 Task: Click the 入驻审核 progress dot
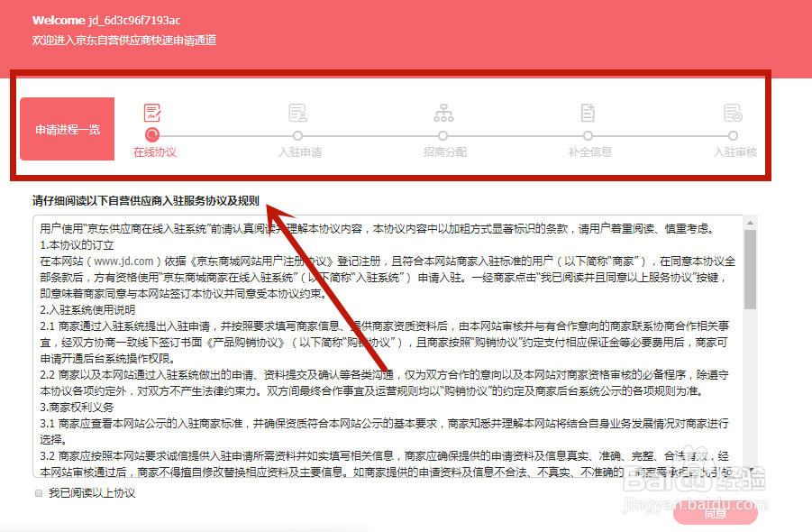point(733,136)
